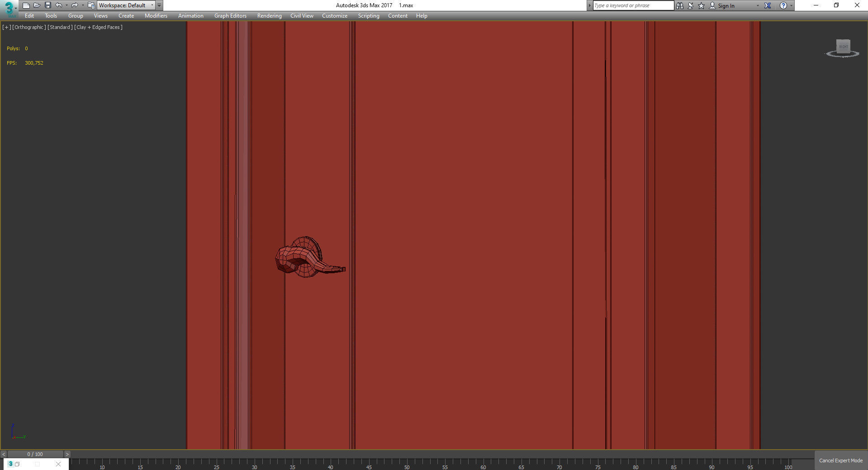This screenshot has height=470, width=868.
Task: Open the Modifiers menu
Action: click(156, 16)
